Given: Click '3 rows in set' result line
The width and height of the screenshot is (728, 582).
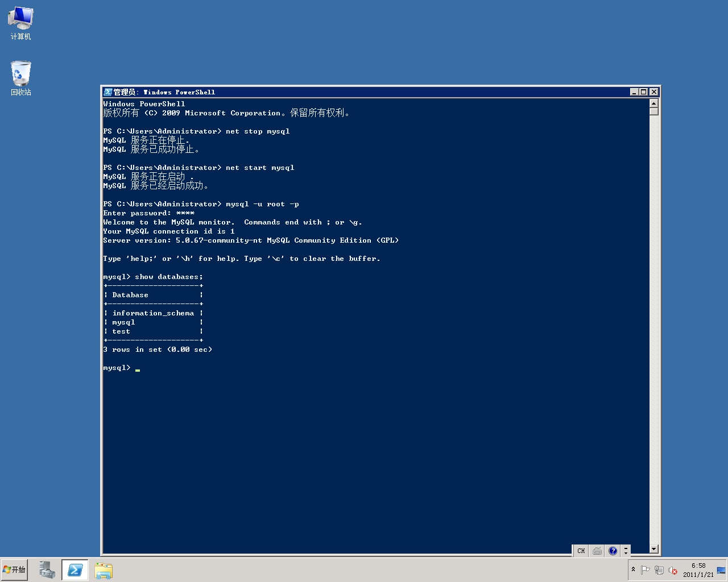Looking at the screenshot, I should (158, 350).
